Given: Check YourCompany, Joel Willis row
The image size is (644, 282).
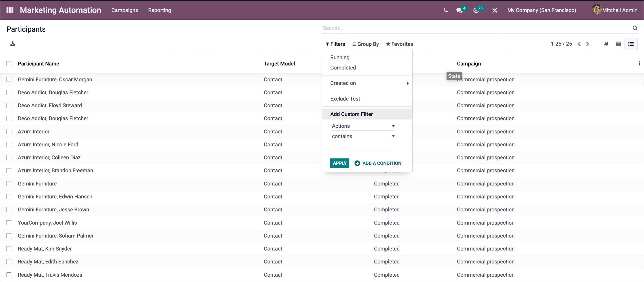Looking at the screenshot, I should [x=9, y=223].
